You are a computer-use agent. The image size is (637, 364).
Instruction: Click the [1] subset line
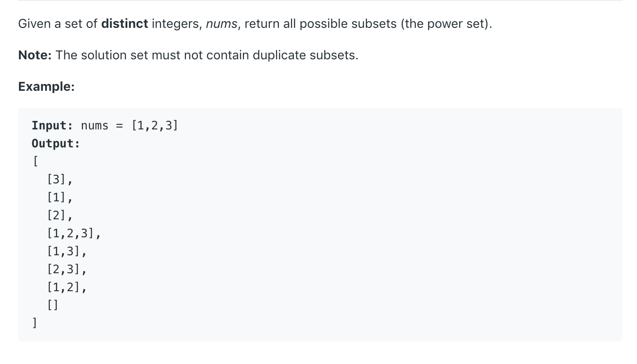point(59,198)
